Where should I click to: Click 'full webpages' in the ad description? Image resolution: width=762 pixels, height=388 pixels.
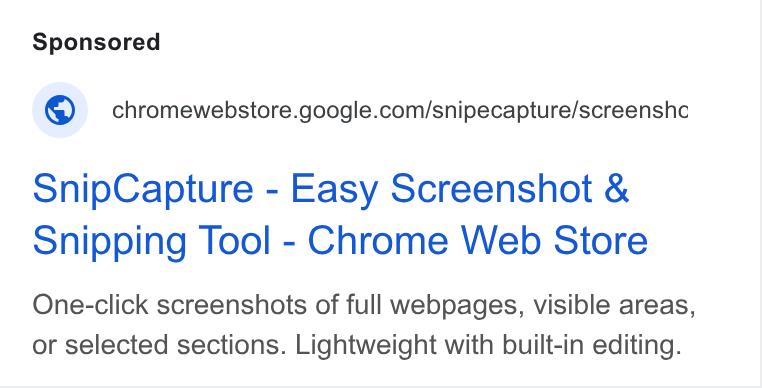coord(435,306)
